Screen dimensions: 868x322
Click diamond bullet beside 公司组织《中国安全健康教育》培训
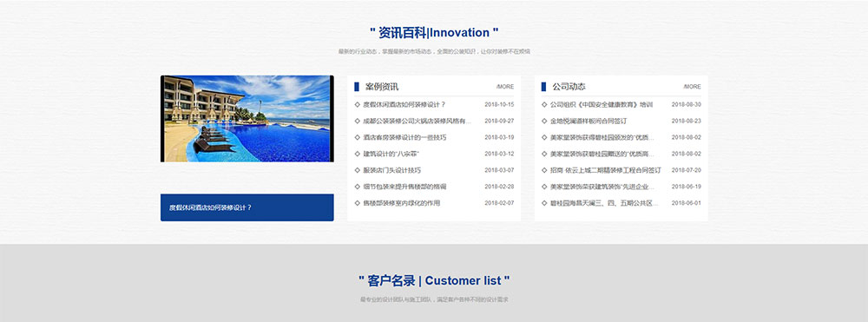(545, 104)
